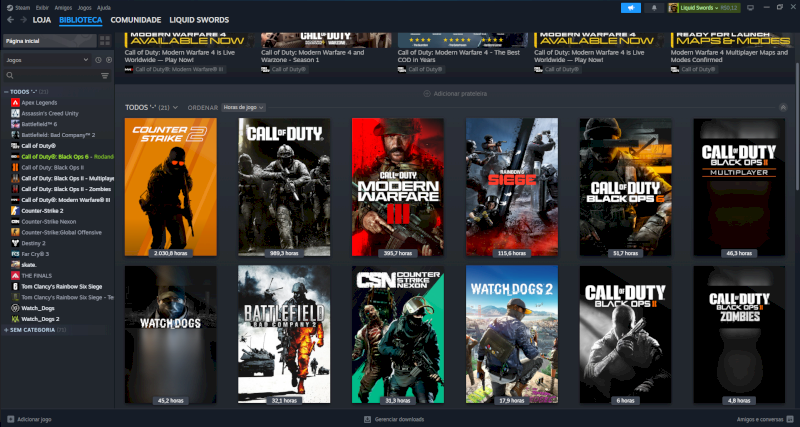800x427 pixels.
Task: Open advanced filters icon beside search
Action: 105,76
